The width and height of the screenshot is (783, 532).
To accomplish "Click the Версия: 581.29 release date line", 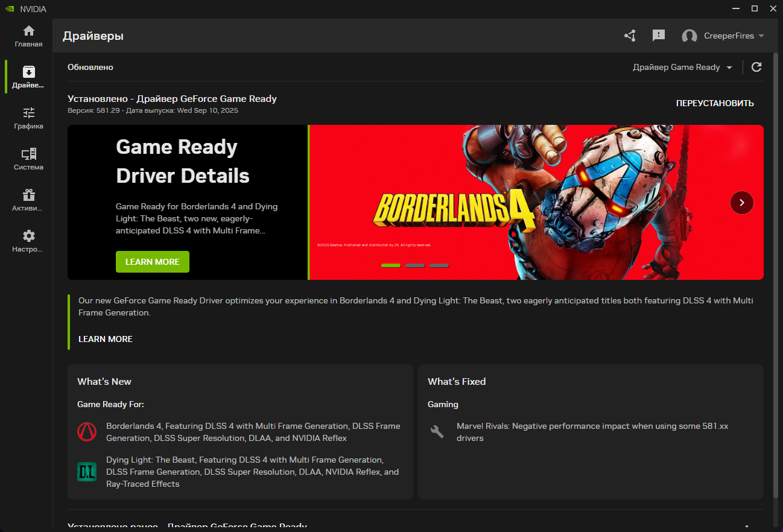I will (153, 110).
